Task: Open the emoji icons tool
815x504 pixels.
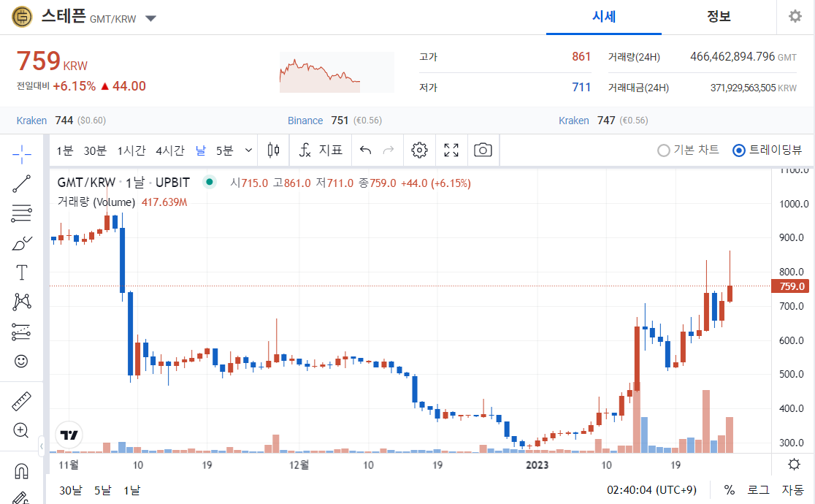Action: [22, 361]
